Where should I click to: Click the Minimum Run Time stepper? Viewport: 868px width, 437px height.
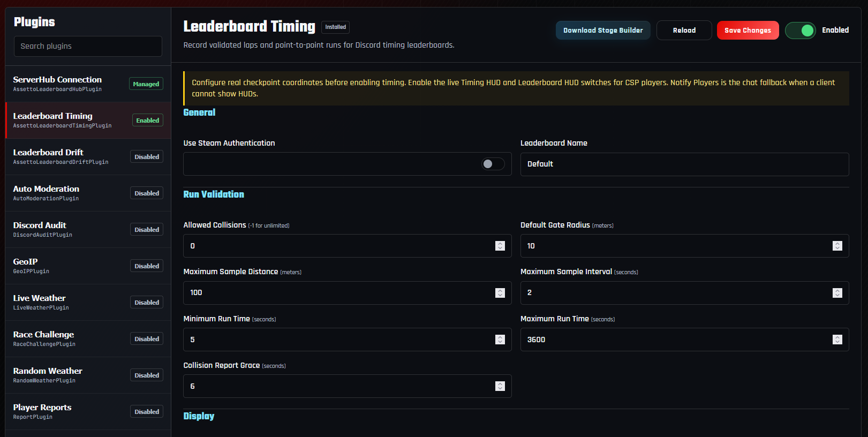500,340
